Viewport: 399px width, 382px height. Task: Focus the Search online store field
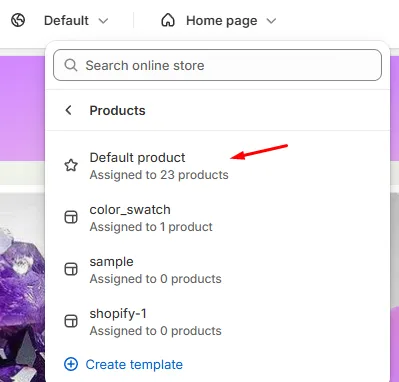tap(217, 65)
